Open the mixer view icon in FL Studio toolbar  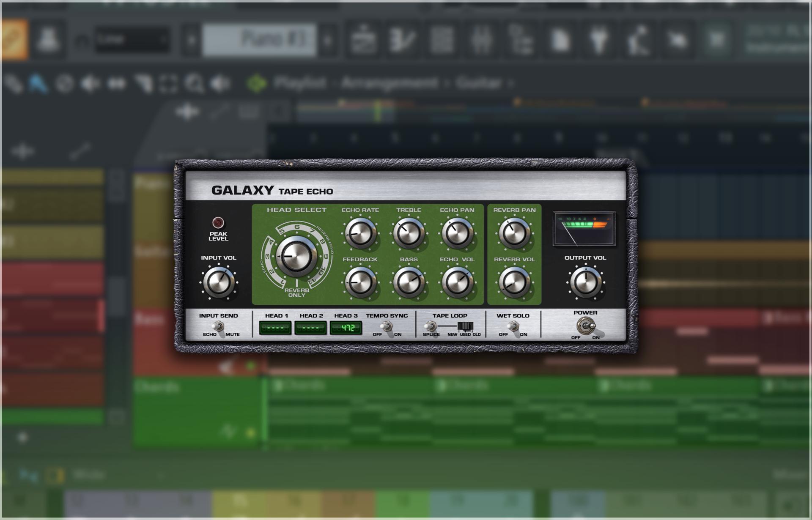[x=481, y=40]
